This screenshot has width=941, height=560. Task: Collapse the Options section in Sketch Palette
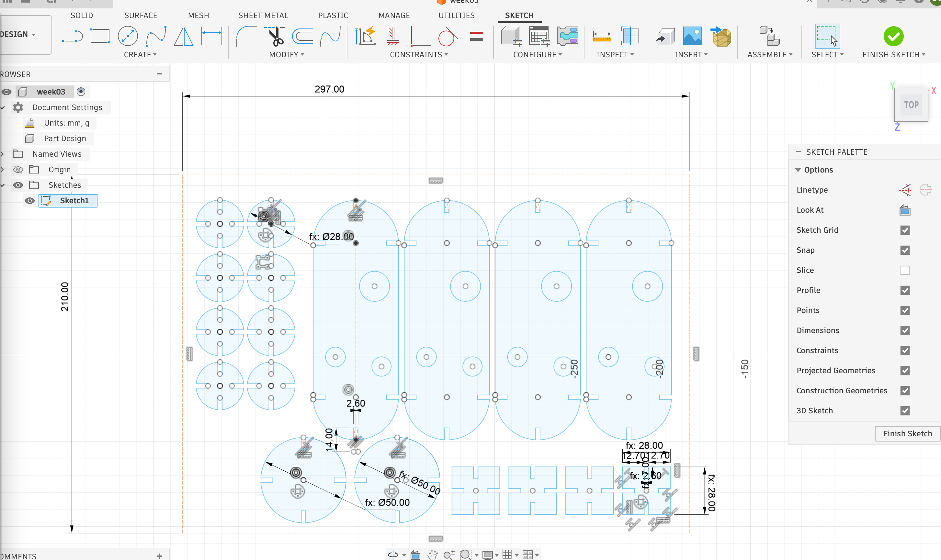pos(798,170)
